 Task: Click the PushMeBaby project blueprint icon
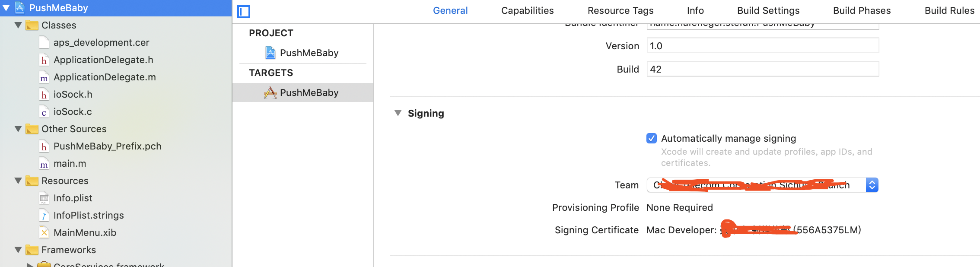[270, 53]
